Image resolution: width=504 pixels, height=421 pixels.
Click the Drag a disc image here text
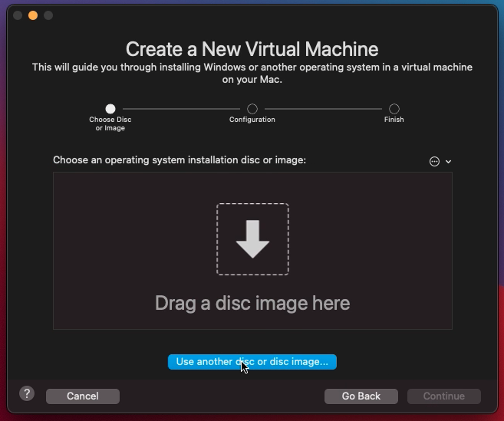[252, 303]
